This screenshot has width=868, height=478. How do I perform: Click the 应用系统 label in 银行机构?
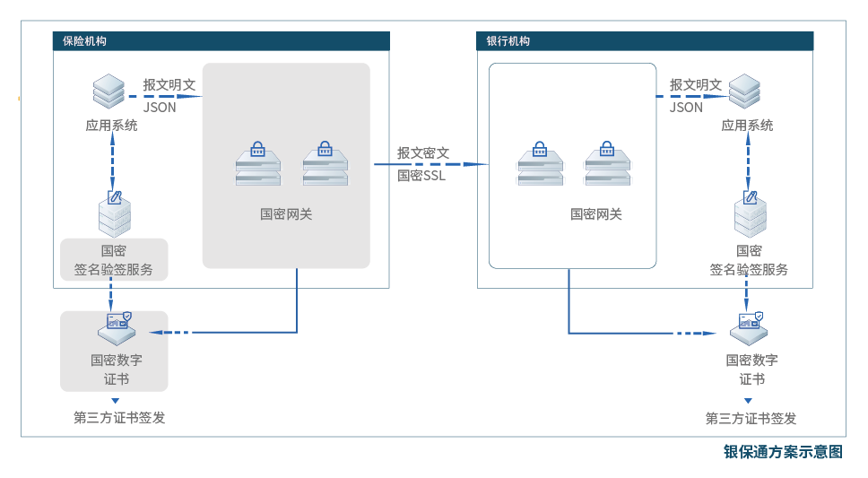click(x=747, y=126)
